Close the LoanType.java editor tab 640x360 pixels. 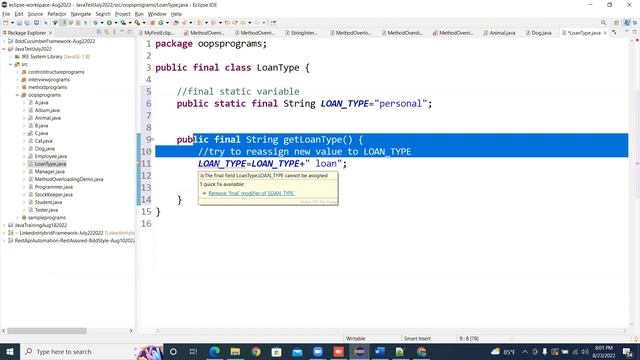pyautogui.click(x=605, y=33)
